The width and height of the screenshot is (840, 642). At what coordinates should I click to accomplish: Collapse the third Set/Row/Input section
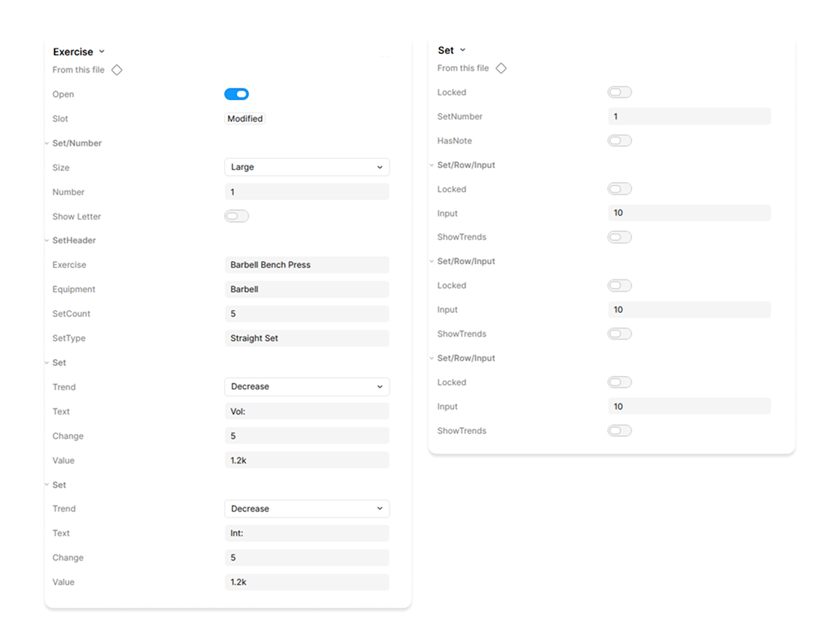tap(431, 358)
